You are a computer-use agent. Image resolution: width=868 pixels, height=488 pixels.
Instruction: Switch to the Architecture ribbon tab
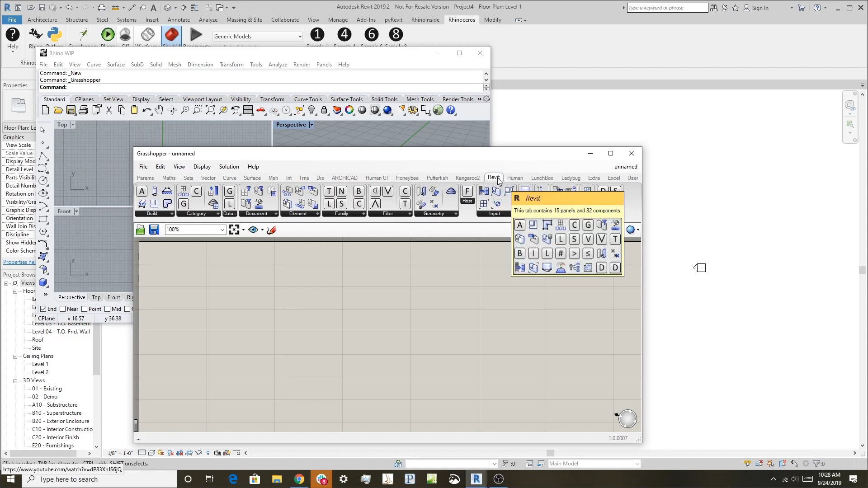tap(42, 20)
